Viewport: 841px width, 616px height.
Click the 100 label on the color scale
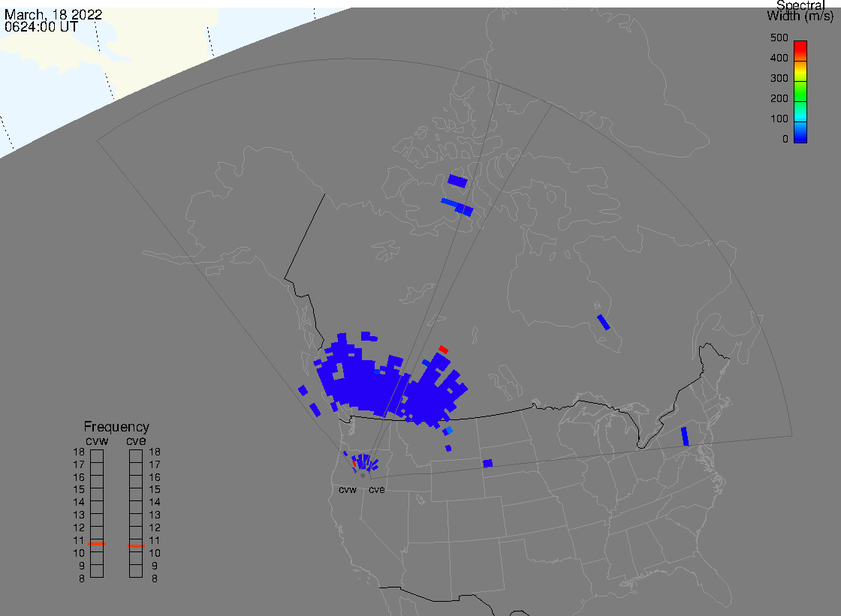[779, 119]
